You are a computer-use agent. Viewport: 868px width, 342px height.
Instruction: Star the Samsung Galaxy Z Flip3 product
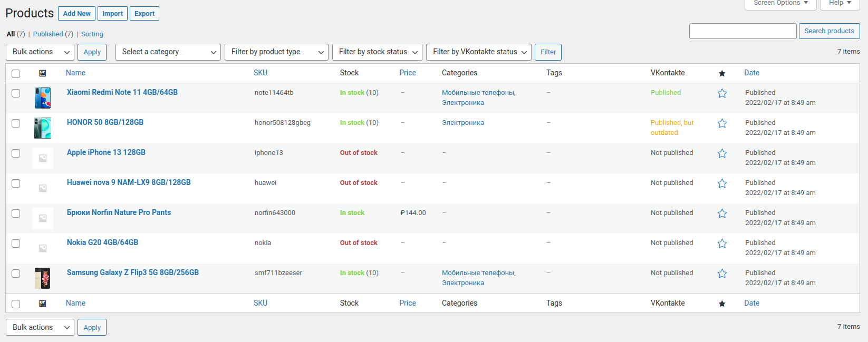point(722,273)
